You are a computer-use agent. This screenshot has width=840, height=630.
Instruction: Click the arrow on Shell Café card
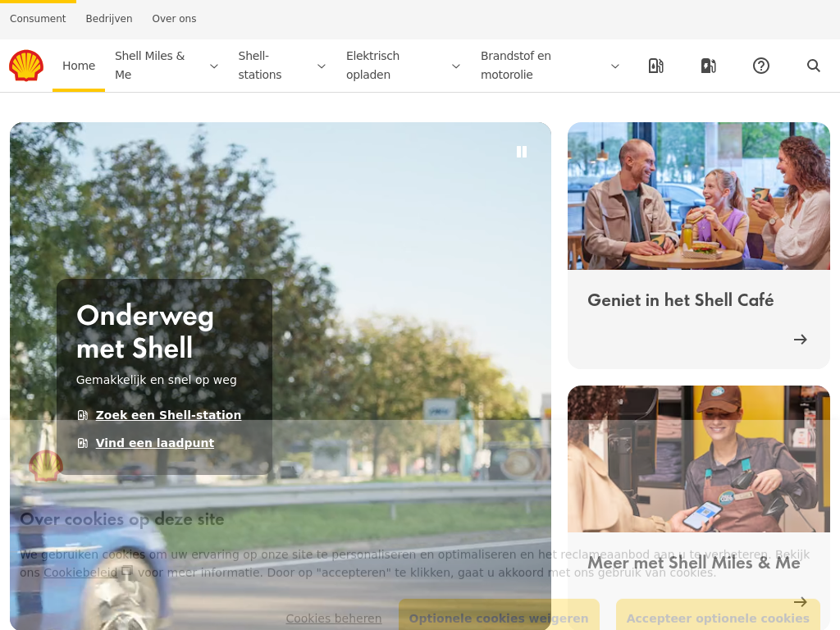(800, 339)
